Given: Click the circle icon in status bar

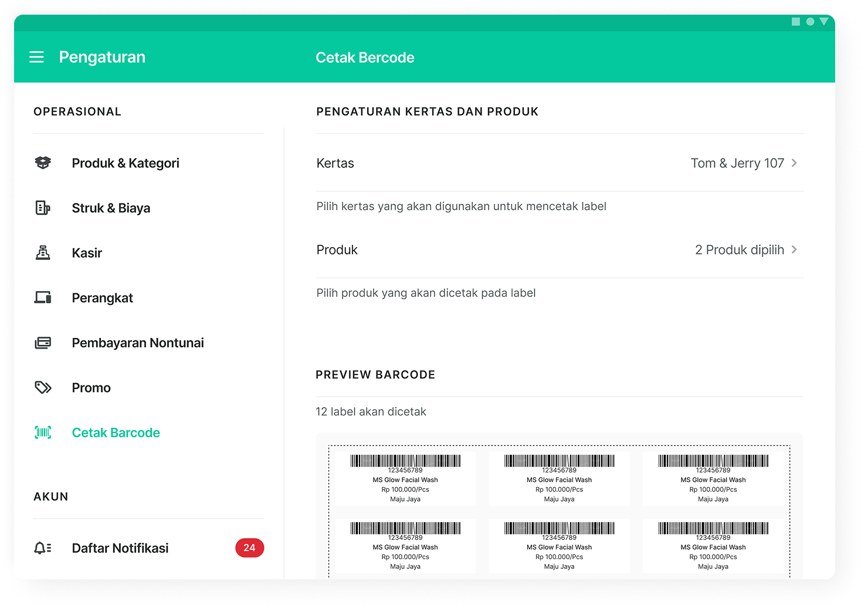Looking at the screenshot, I should pyautogui.click(x=810, y=22).
